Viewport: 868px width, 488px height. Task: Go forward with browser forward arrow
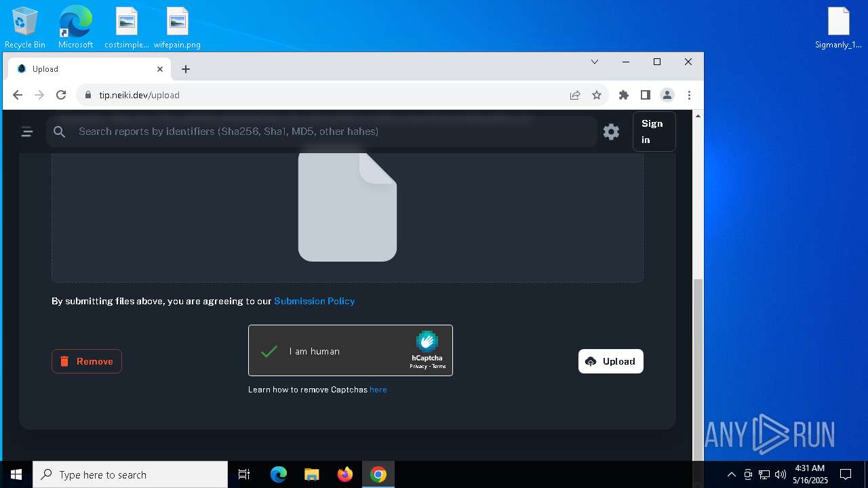tap(39, 95)
